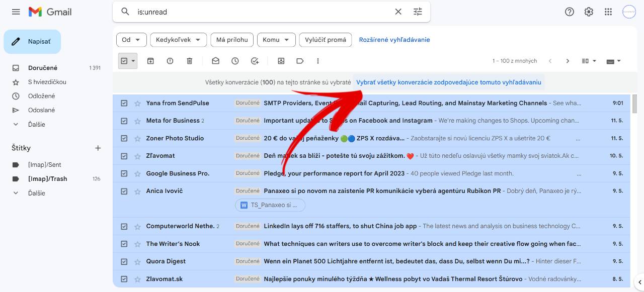Open the Help question mark icon

pos(570,12)
